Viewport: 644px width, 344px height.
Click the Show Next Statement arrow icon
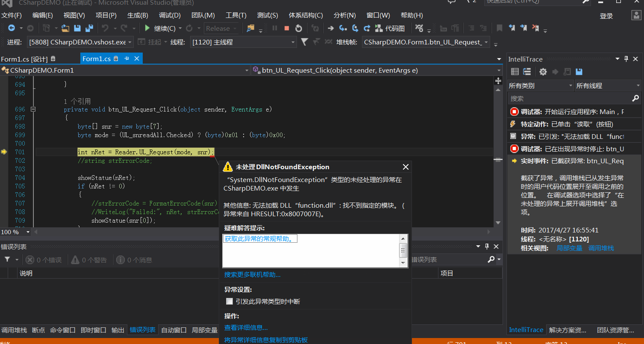[331, 28]
